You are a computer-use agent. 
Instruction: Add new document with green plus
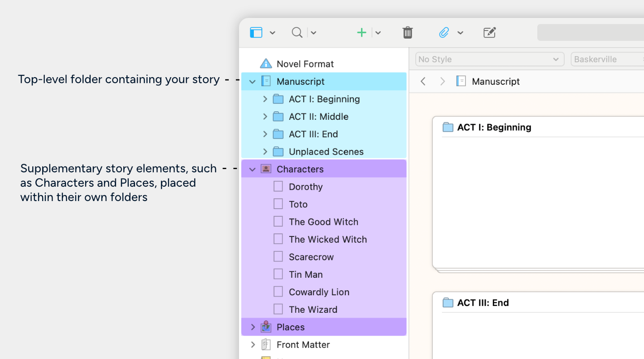coord(361,32)
